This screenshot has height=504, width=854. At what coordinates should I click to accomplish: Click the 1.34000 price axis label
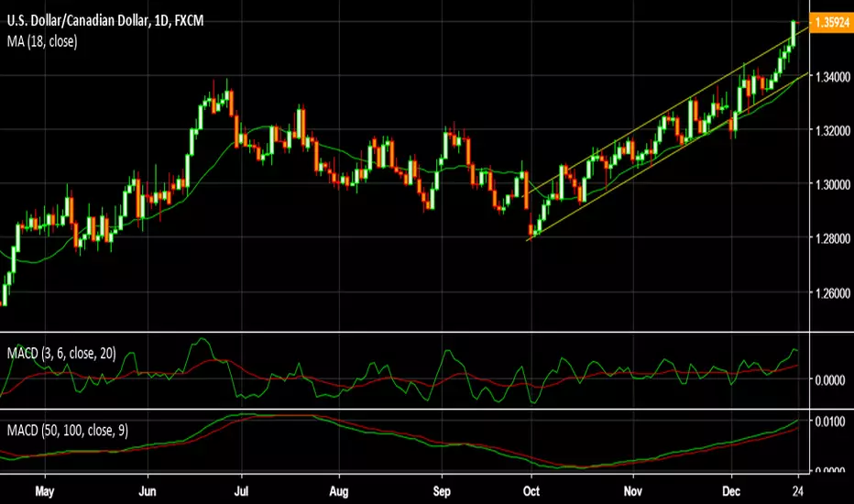pyautogui.click(x=832, y=77)
